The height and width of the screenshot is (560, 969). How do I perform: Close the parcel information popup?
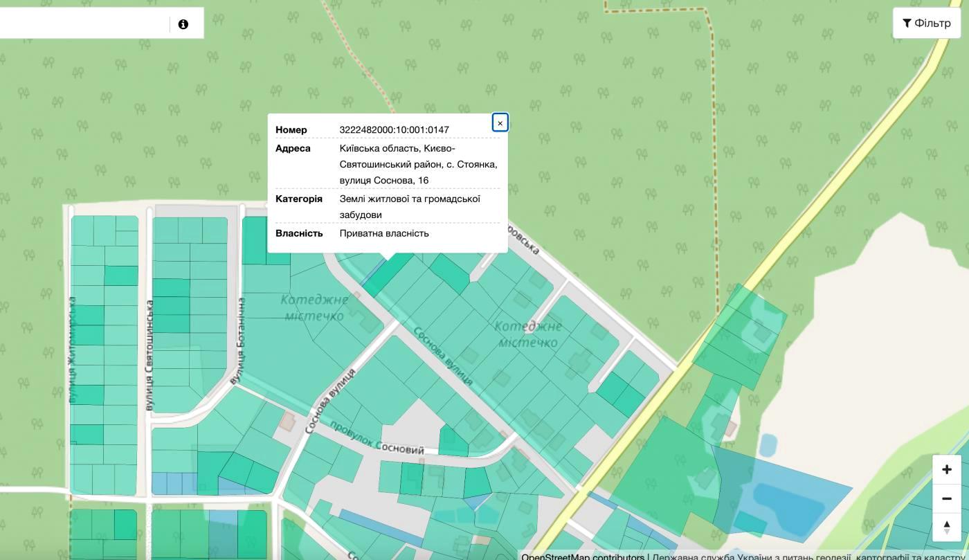(x=500, y=123)
